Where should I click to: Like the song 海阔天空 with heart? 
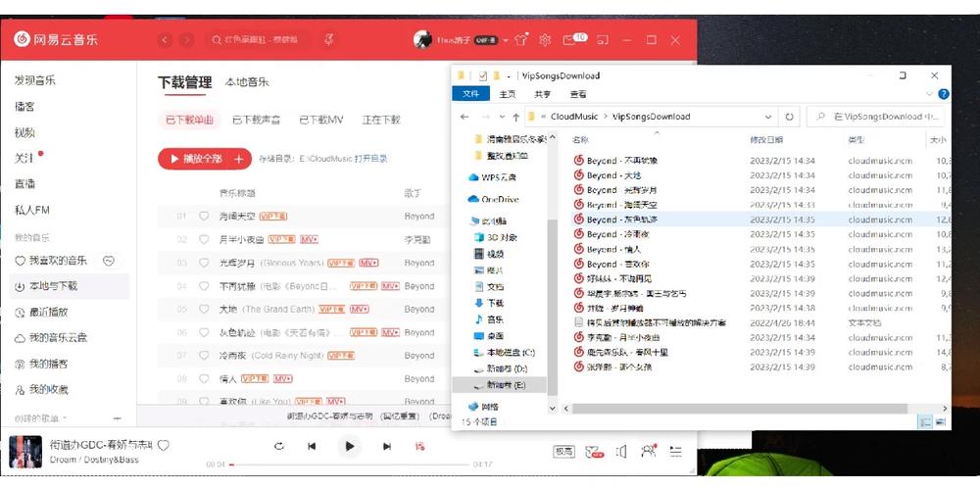(x=204, y=217)
